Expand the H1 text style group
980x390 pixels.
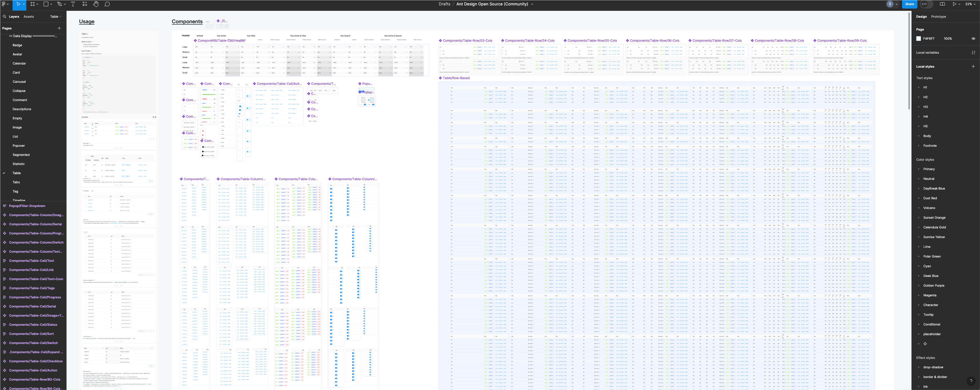919,87
